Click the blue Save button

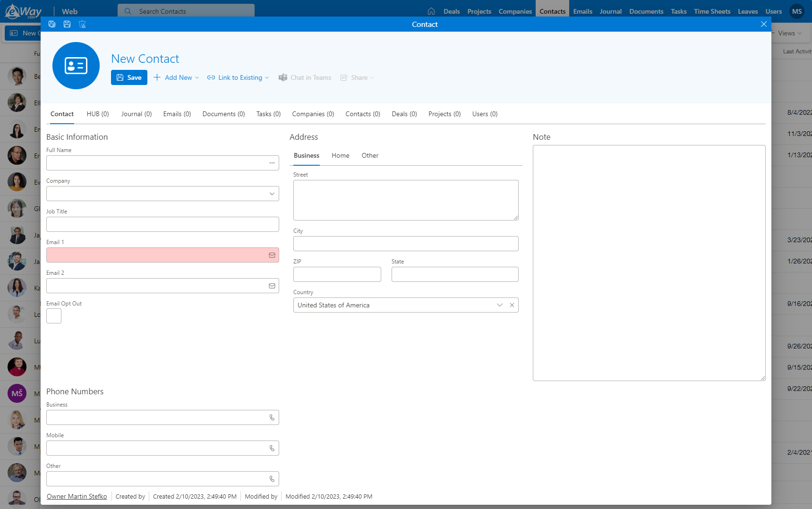[x=129, y=77]
